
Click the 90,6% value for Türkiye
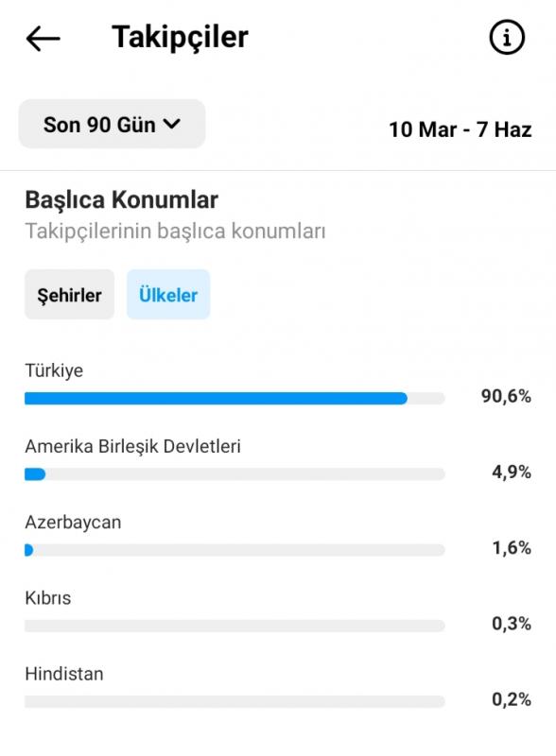tap(506, 396)
